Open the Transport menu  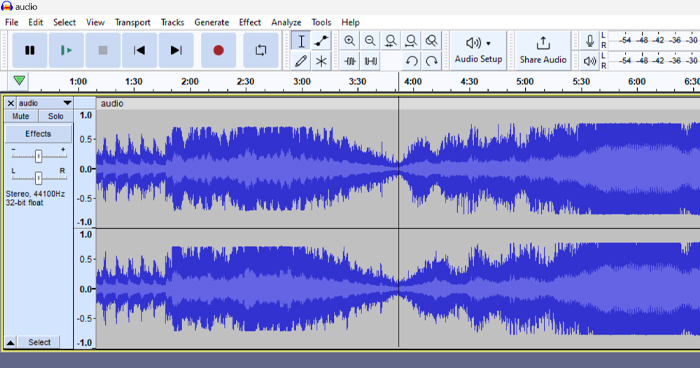[x=133, y=22]
